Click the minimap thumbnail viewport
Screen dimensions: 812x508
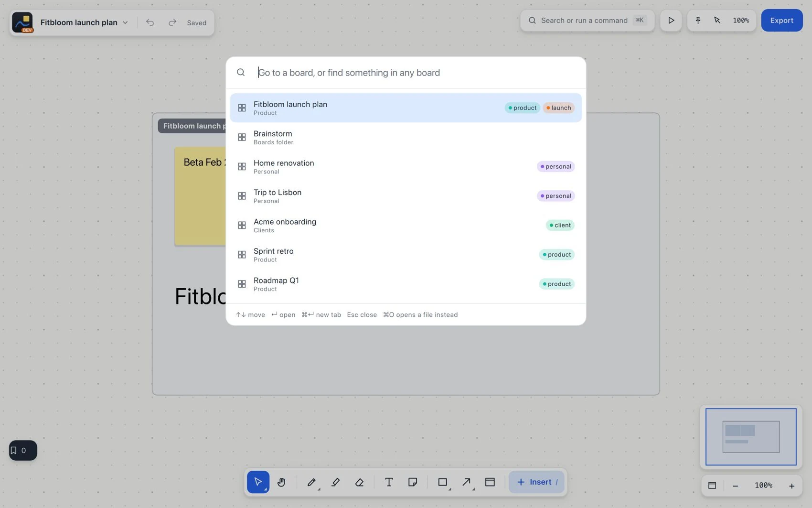coord(751,437)
